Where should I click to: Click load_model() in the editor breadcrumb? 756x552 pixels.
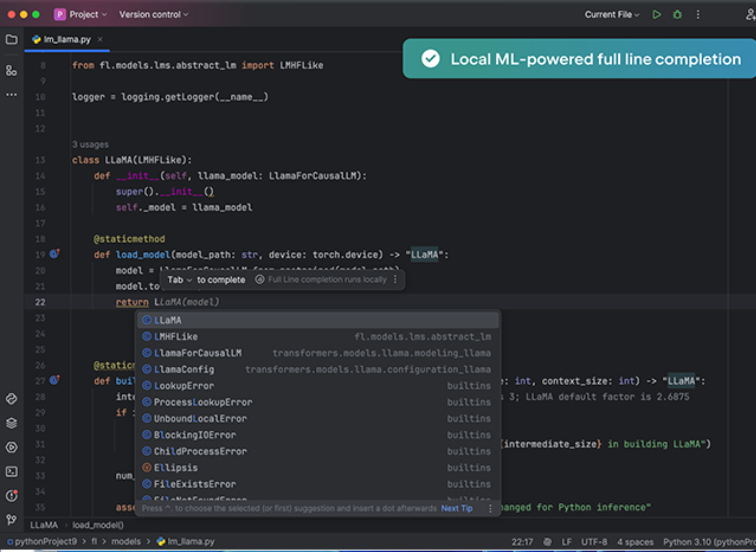click(98, 525)
